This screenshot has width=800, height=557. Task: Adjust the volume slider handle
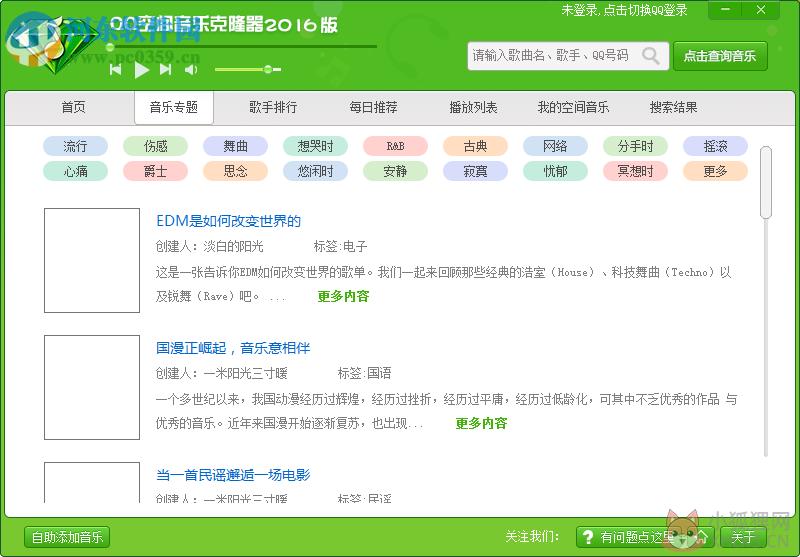point(268,69)
